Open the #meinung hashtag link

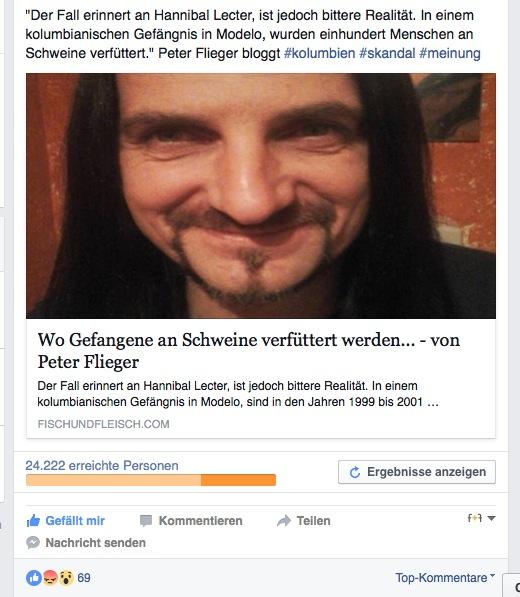coord(450,53)
